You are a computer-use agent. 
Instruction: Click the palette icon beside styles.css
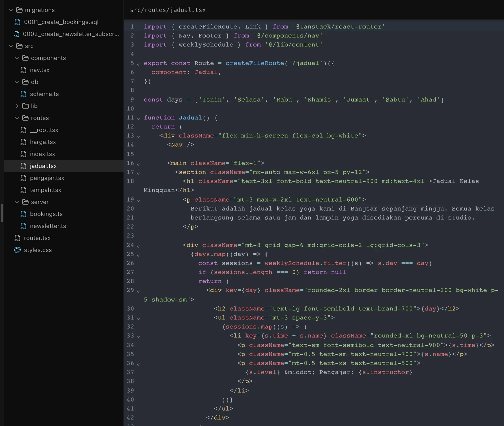coord(17,250)
